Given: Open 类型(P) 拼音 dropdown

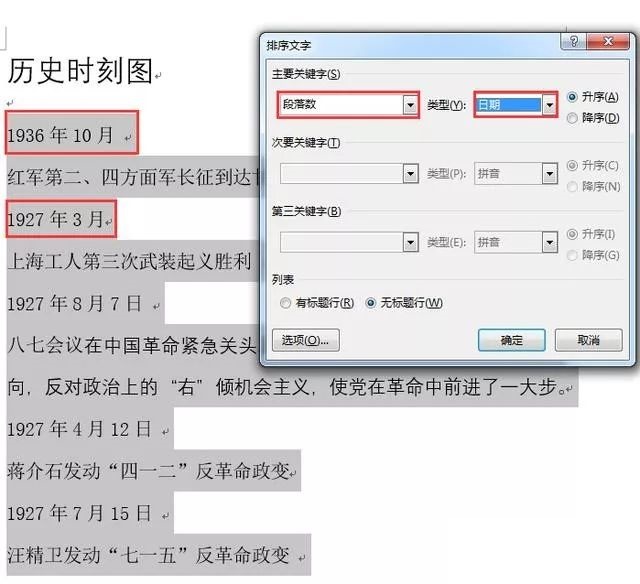Looking at the screenshot, I should [516, 174].
